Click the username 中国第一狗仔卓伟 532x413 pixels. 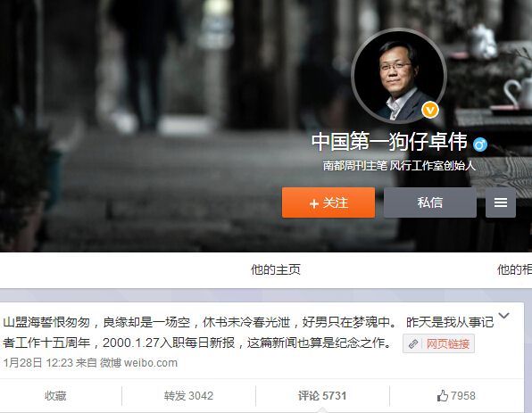click(x=389, y=142)
